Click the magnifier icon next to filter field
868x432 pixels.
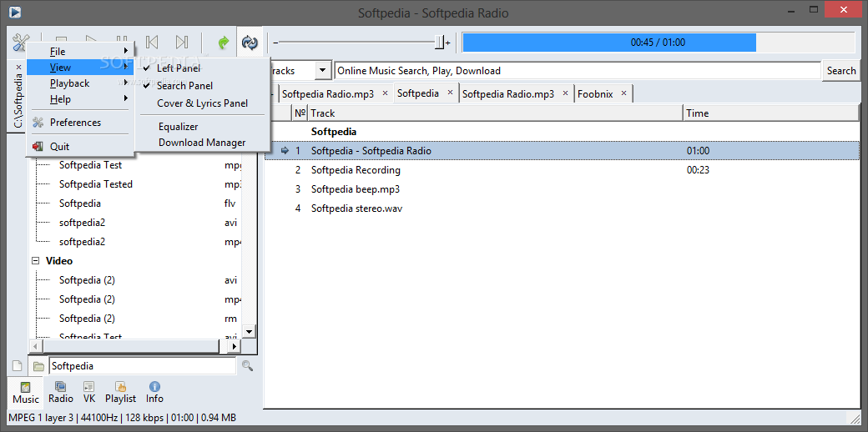tap(247, 365)
